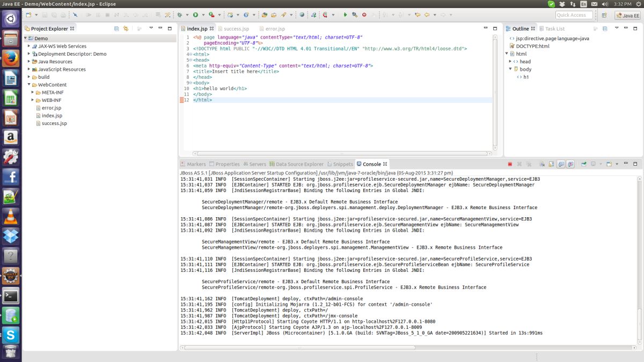Expand the JAX-WS Web Services node

coord(29,46)
